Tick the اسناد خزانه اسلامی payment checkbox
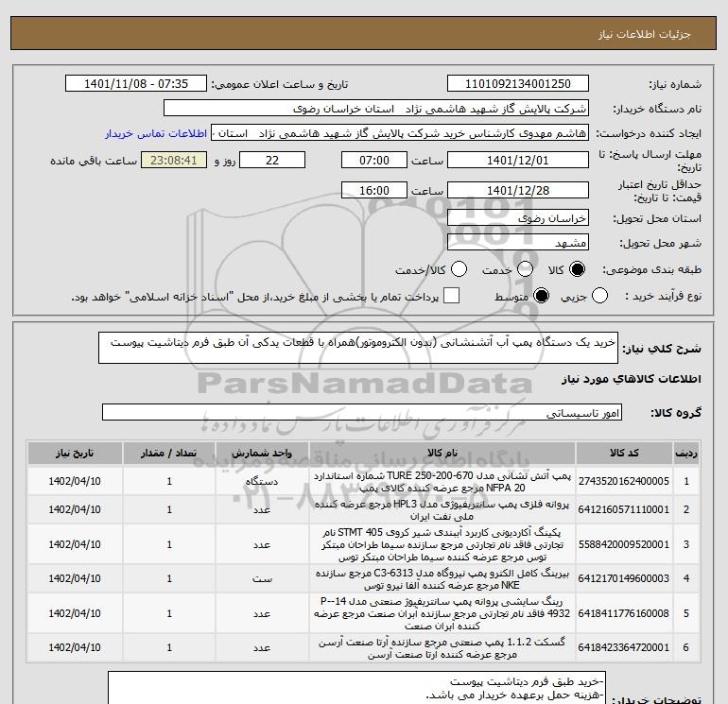 (452, 297)
